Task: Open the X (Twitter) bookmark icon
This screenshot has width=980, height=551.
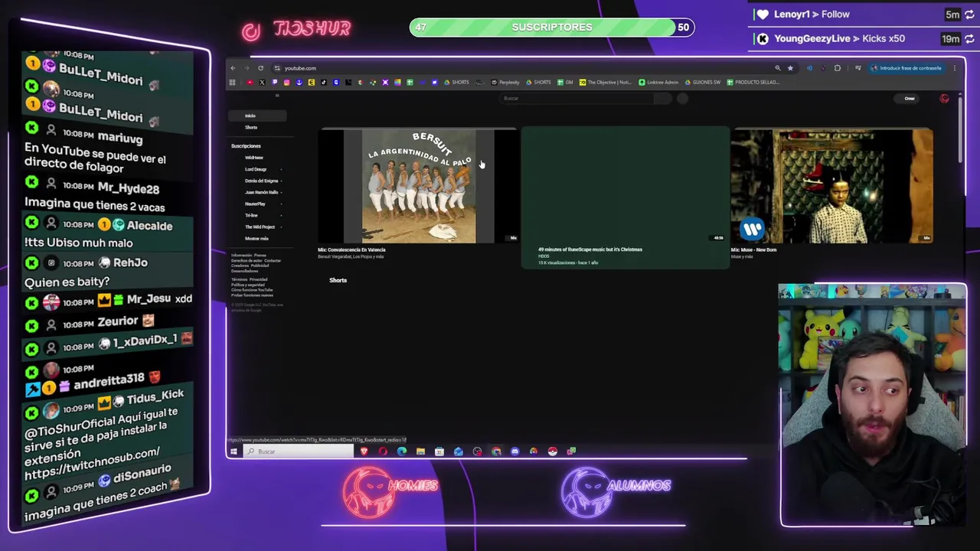Action: coord(262,82)
